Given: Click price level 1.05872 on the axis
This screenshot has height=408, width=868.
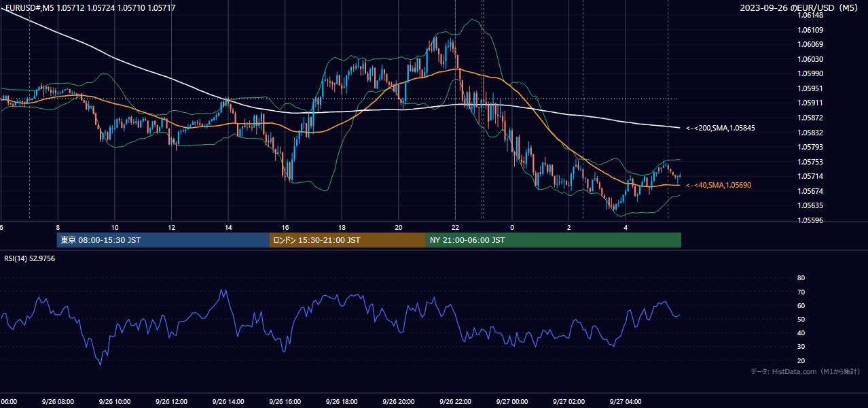Looking at the screenshot, I should click(x=810, y=118).
